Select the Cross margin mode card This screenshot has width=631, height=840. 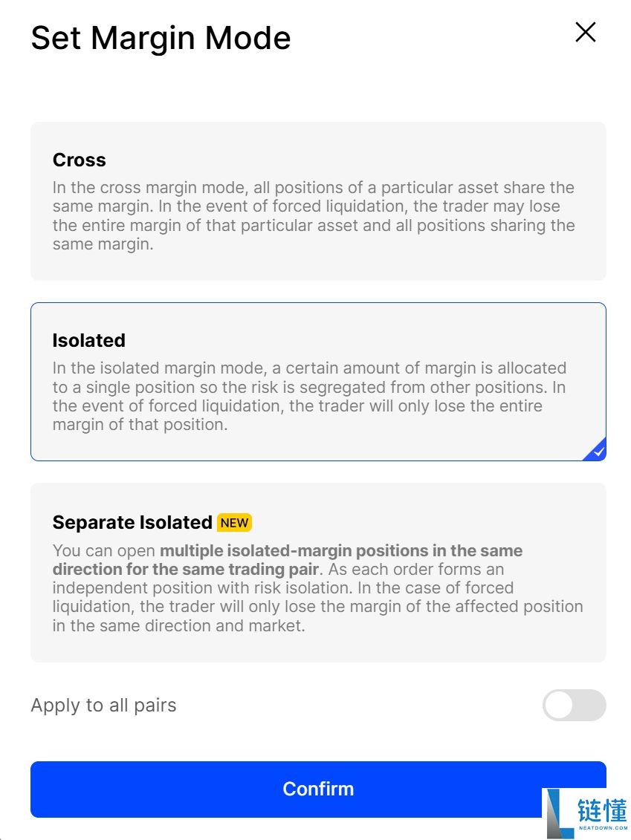(318, 201)
